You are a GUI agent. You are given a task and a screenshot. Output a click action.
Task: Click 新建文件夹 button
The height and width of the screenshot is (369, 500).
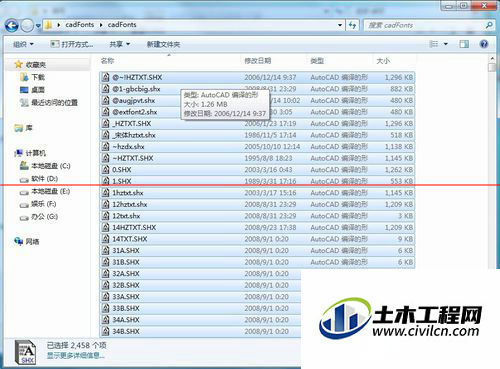163,44
